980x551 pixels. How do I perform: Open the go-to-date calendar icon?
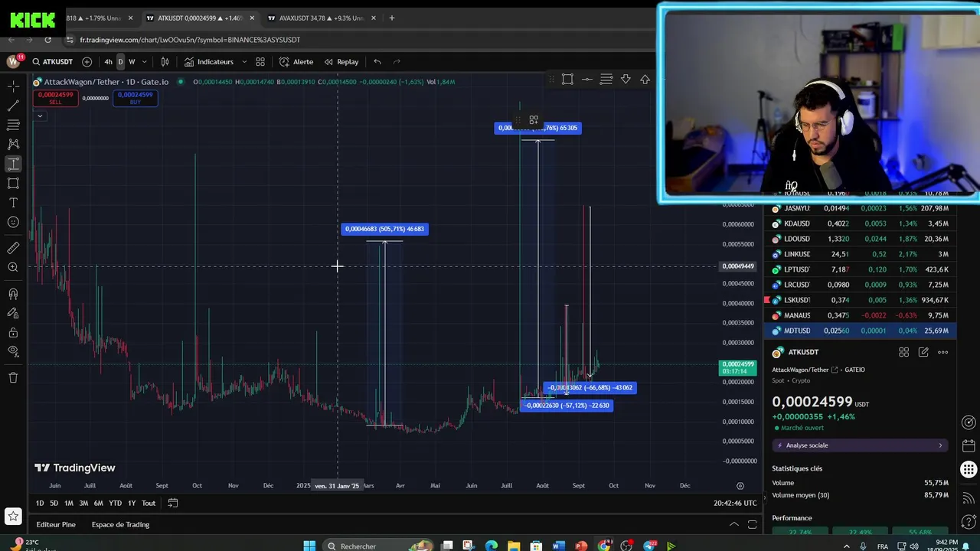coord(173,503)
